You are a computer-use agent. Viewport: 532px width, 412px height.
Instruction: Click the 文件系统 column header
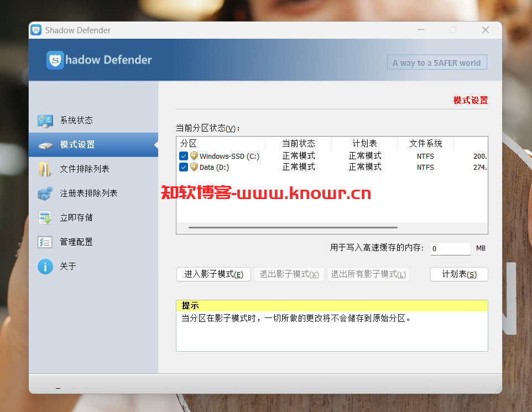425,144
